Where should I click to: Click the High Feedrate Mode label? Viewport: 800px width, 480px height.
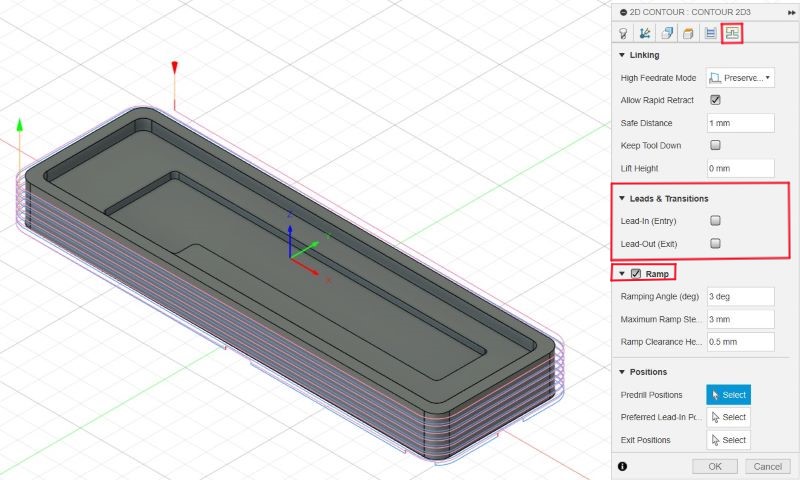coord(658,78)
